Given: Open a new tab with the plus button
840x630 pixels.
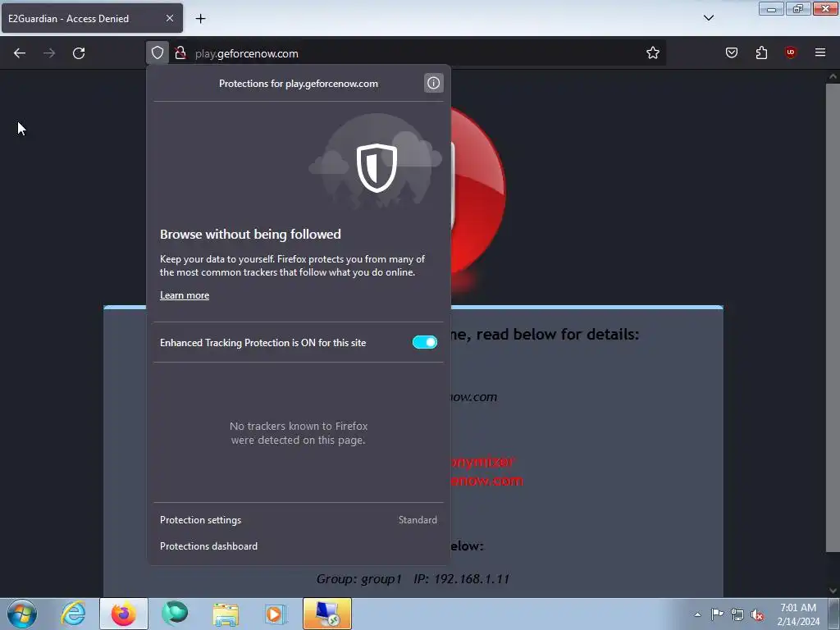Looking at the screenshot, I should pyautogui.click(x=200, y=19).
